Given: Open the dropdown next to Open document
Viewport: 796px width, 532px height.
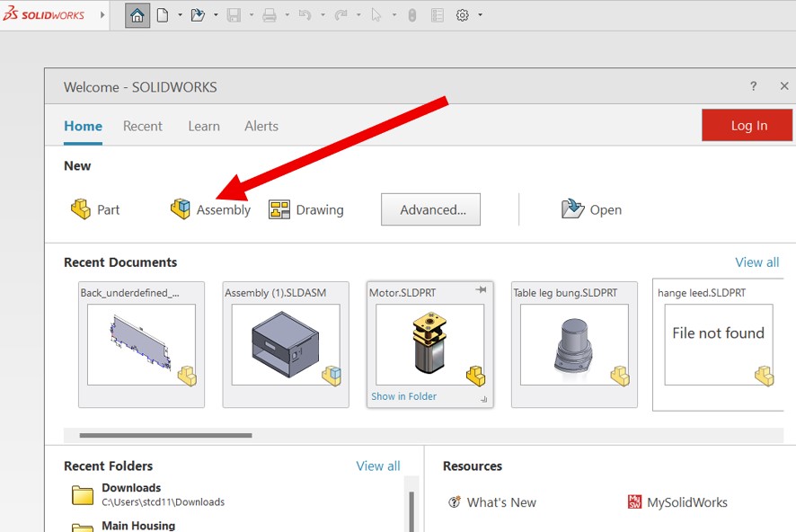Looking at the screenshot, I should (x=216, y=15).
